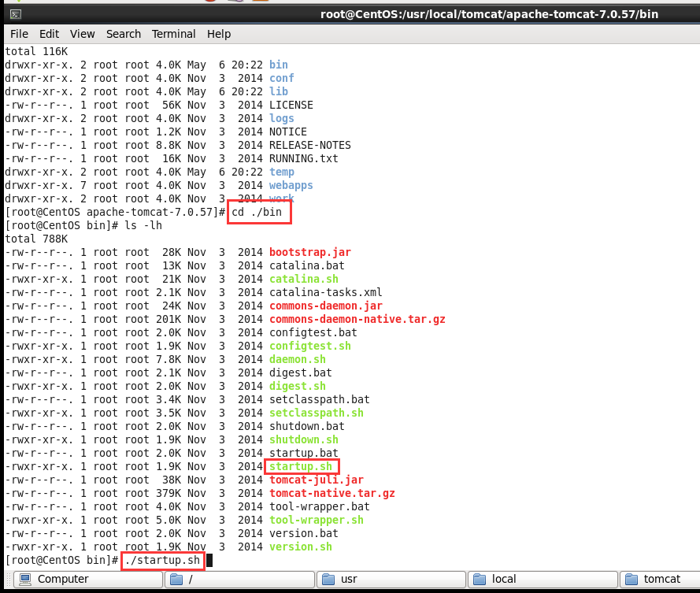Click the local path button
The image size is (700, 593).
[x=543, y=579]
